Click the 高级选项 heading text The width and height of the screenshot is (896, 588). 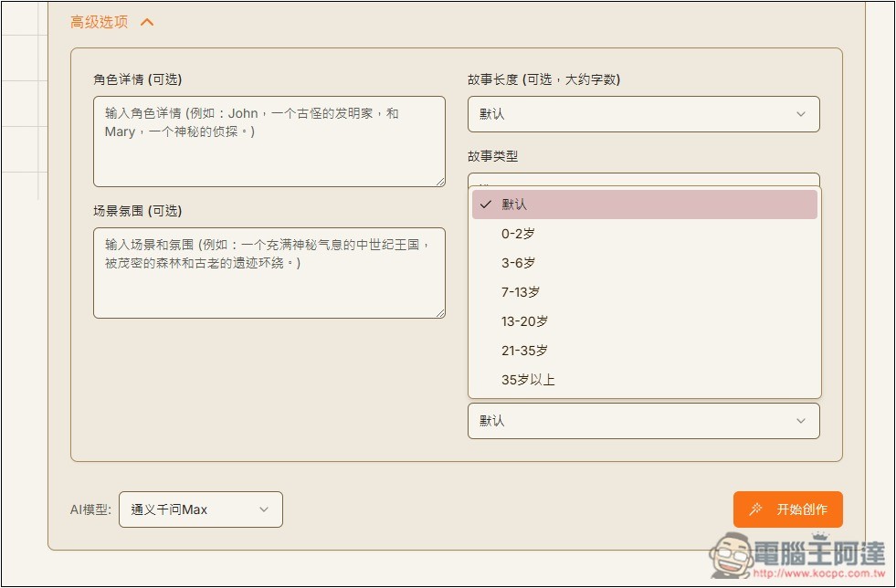pyautogui.click(x=99, y=22)
